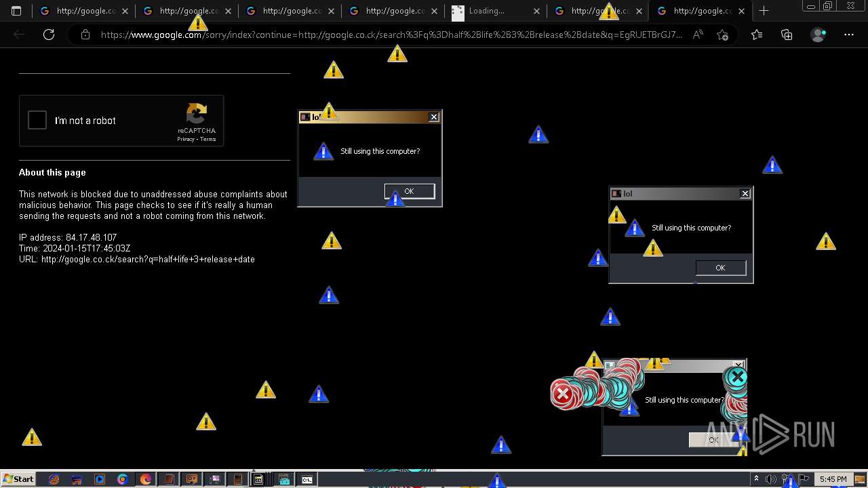868x488 pixels.
Task: Add this page to favorites
Action: click(722, 35)
